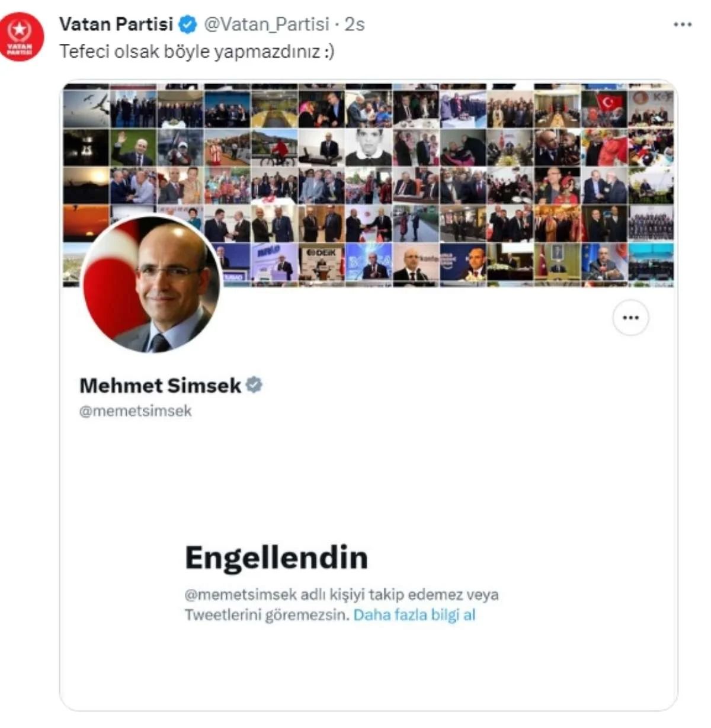
Task: Click the blue verified badge beside Vatan Partisi
Action: click(188, 25)
